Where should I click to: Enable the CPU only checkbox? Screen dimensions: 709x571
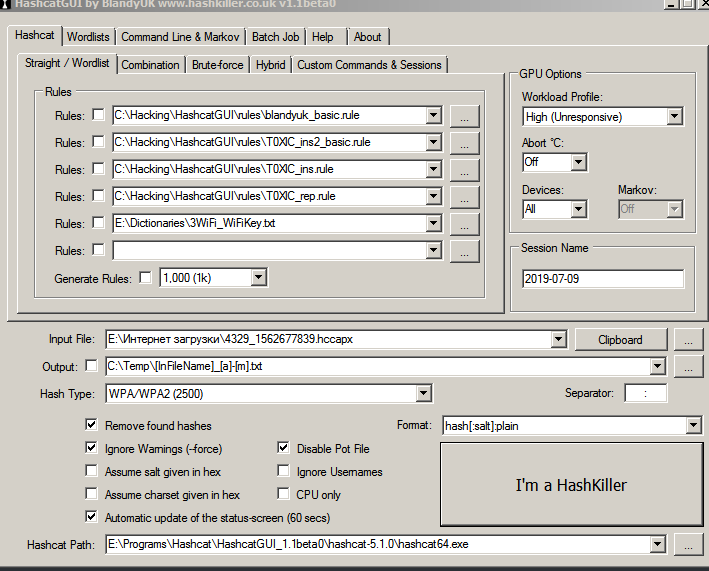coord(285,494)
